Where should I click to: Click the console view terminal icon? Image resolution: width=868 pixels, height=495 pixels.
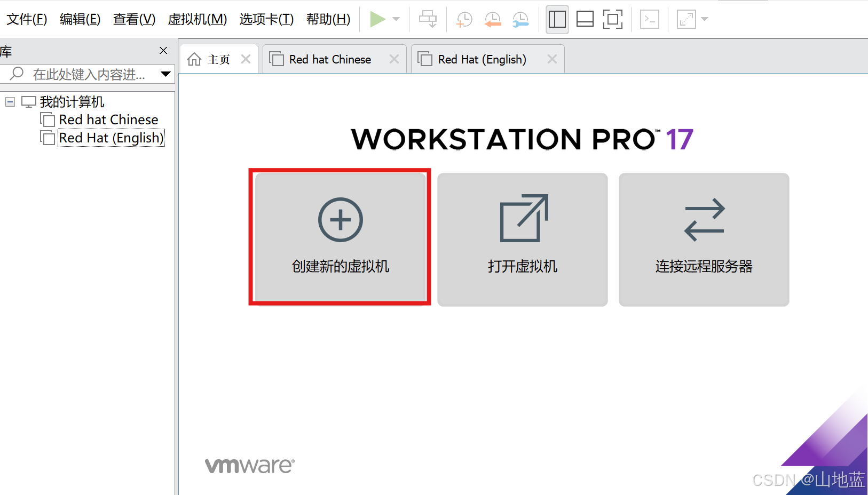point(650,19)
